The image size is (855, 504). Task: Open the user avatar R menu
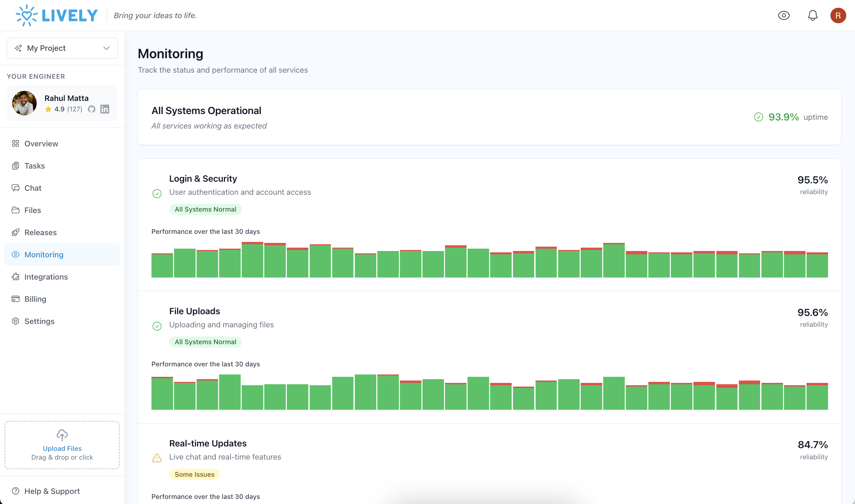point(838,15)
